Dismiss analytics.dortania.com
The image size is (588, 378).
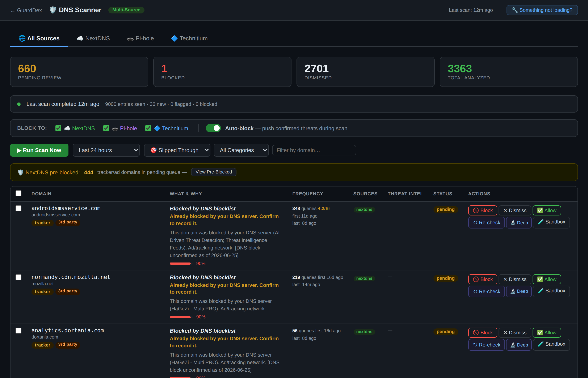(x=515, y=333)
